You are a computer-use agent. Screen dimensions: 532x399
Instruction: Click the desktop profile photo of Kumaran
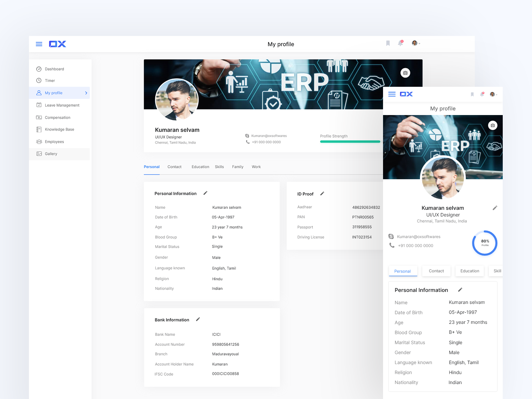click(x=177, y=99)
